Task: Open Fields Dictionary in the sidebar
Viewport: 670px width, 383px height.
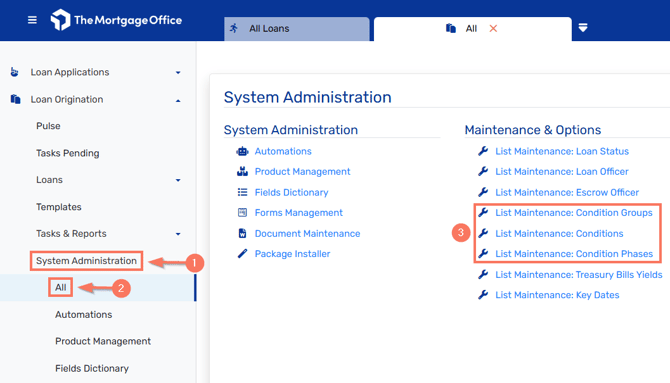Action: coord(92,368)
